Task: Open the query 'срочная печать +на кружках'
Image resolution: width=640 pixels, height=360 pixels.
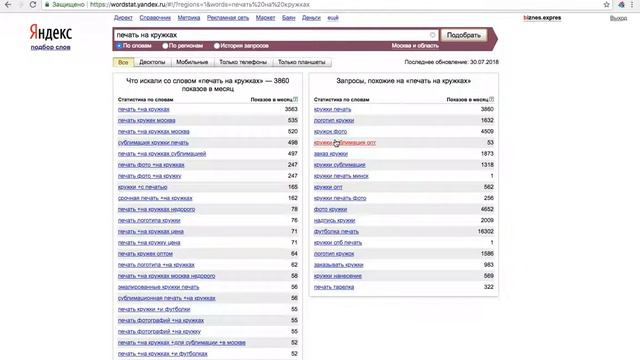Action: click(155, 198)
